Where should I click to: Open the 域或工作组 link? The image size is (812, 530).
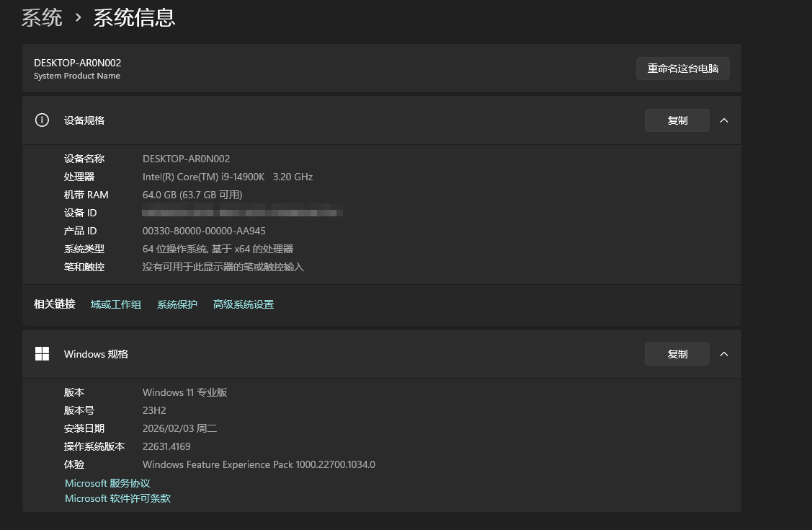(x=116, y=304)
